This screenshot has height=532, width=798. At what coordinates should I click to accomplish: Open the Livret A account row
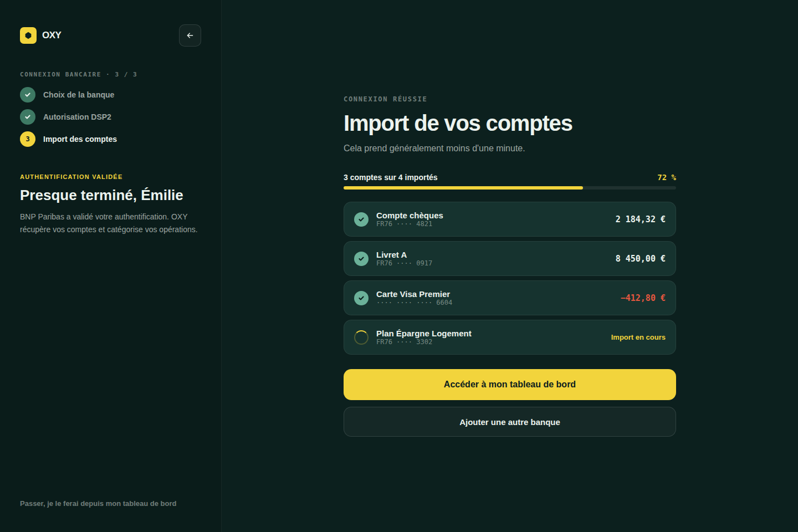click(x=510, y=259)
